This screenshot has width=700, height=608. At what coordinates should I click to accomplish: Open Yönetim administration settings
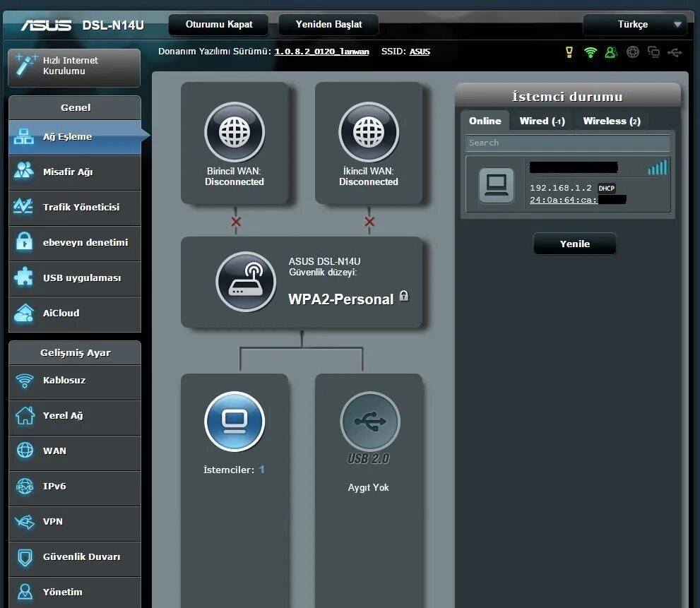coord(75,592)
